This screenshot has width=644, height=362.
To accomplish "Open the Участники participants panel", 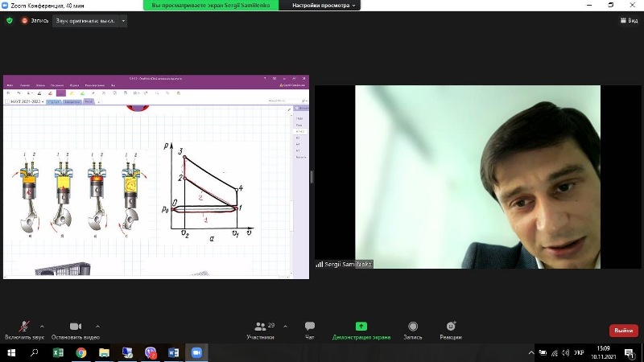I will 260,331.
